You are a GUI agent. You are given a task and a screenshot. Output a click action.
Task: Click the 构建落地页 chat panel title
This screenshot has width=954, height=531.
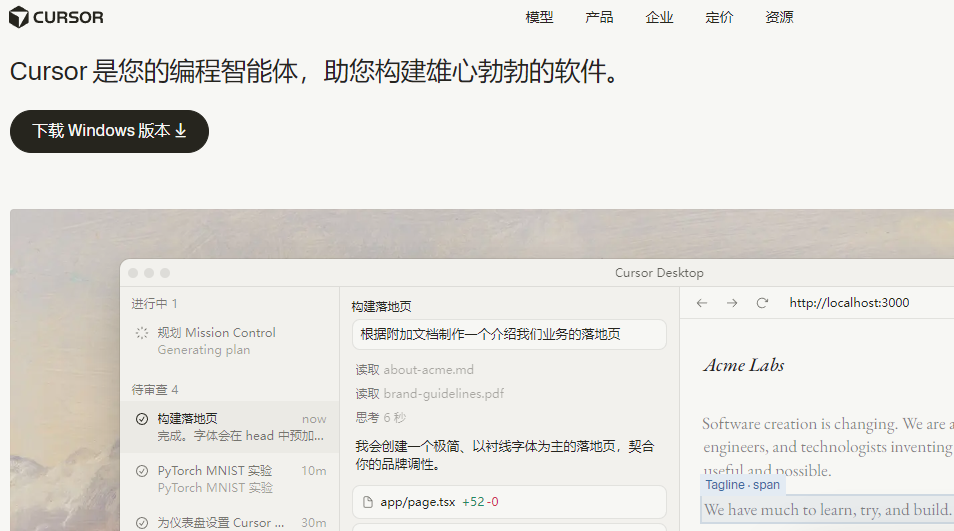tap(381, 307)
